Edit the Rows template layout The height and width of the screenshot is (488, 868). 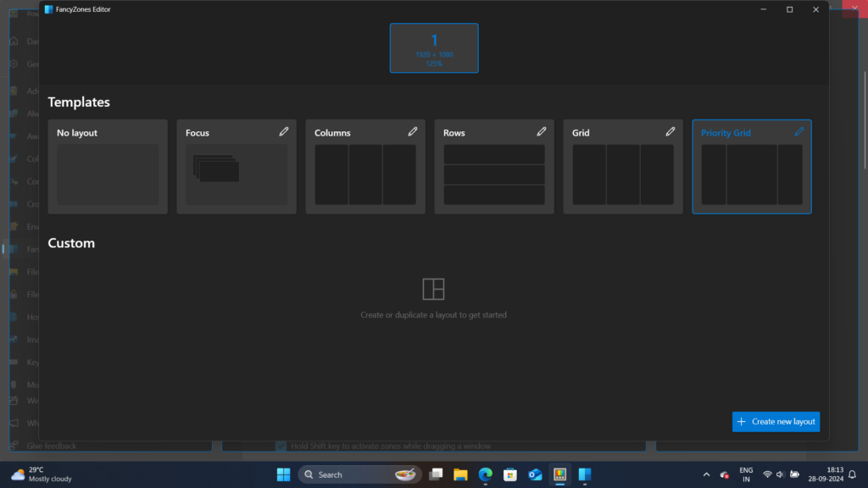(x=542, y=131)
